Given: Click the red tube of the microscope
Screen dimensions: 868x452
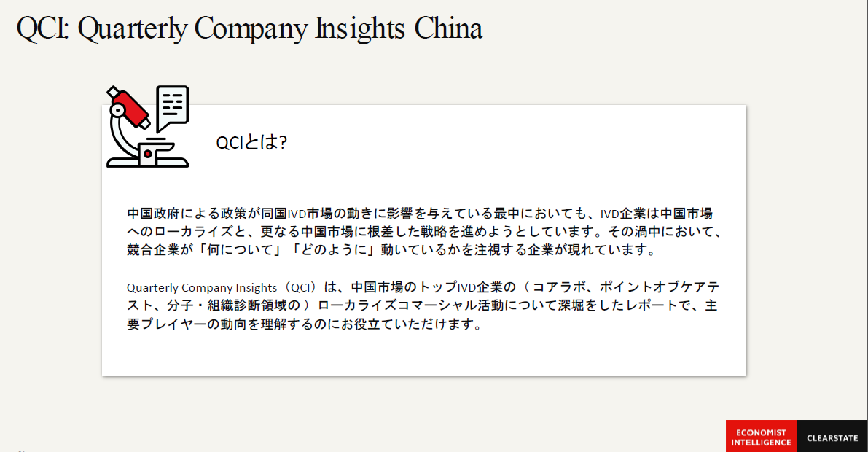Looking at the screenshot, I should 130,107.
